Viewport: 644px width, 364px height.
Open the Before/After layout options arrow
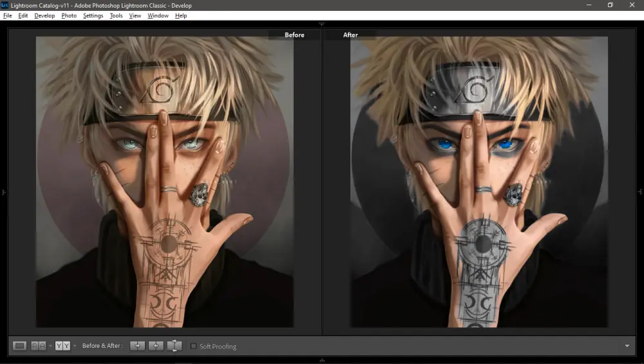click(x=74, y=346)
